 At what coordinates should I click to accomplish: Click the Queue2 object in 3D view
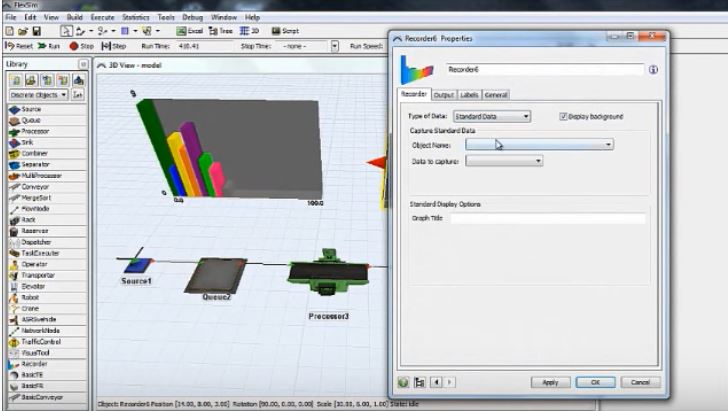point(215,275)
